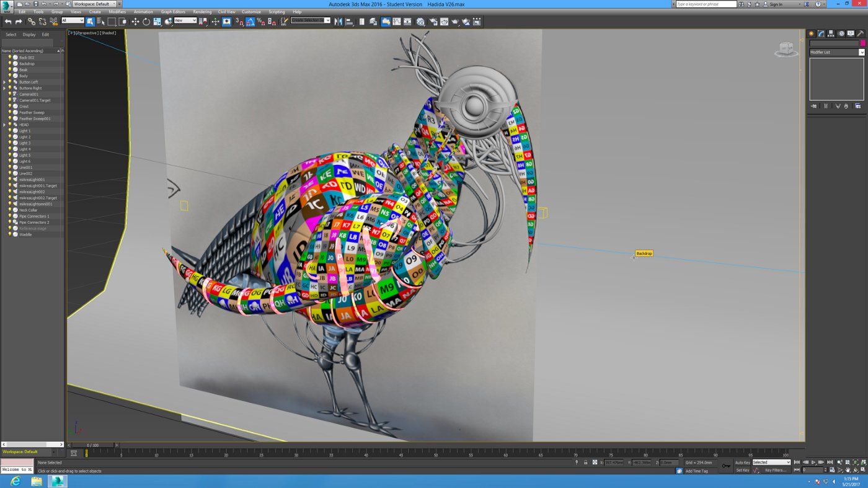
Task: Open the Modifier List dropdown
Action: tap(837, 52)
